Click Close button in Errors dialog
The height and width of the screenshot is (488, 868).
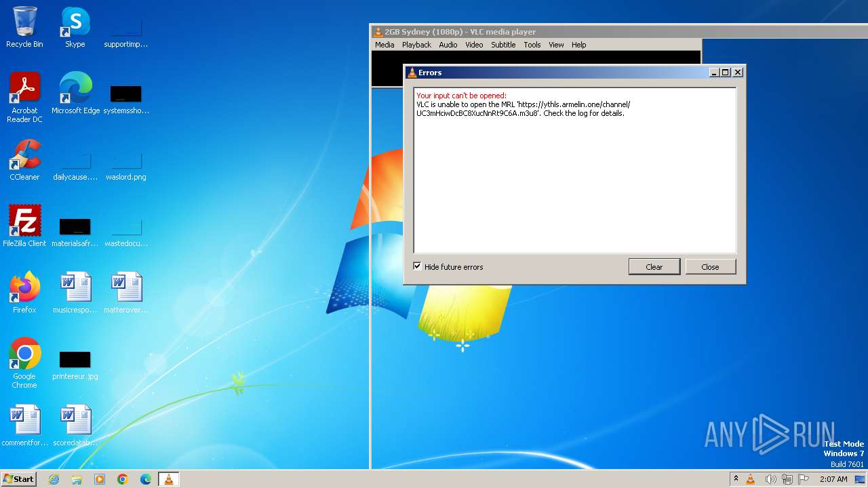click(710, 266)
